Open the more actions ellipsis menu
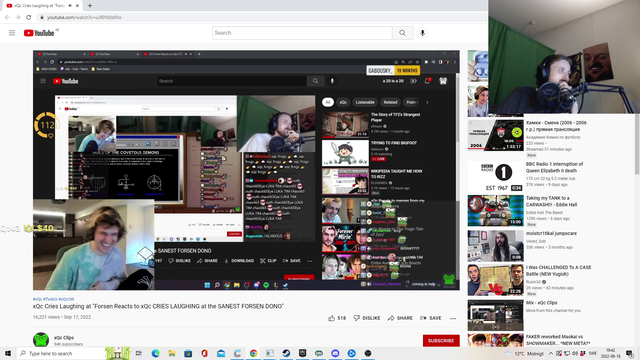Screen dimensions: 640x360 coord(453,318)
